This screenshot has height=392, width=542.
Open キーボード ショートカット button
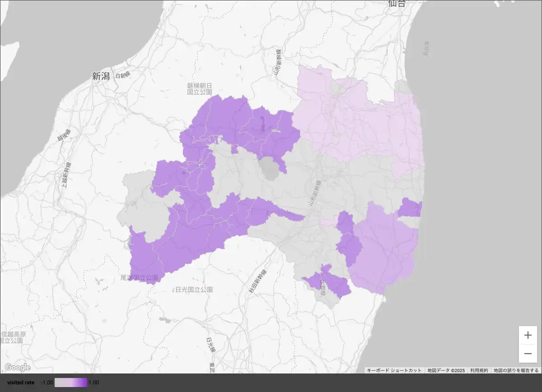[x=394, y=370]
